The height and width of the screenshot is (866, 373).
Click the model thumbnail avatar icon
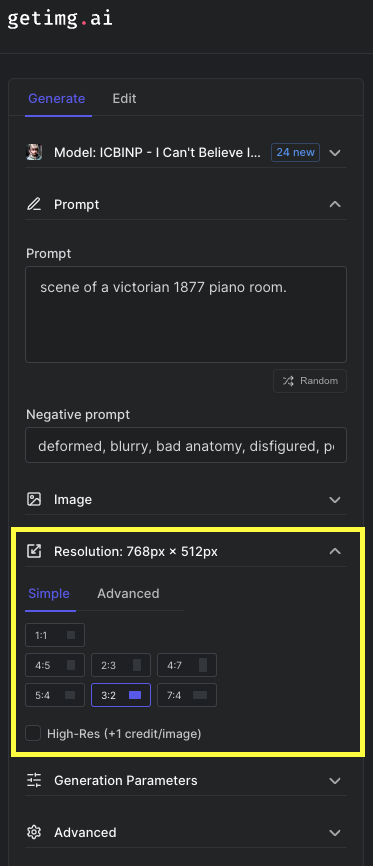pyautogui.click(x=34, y=152)
